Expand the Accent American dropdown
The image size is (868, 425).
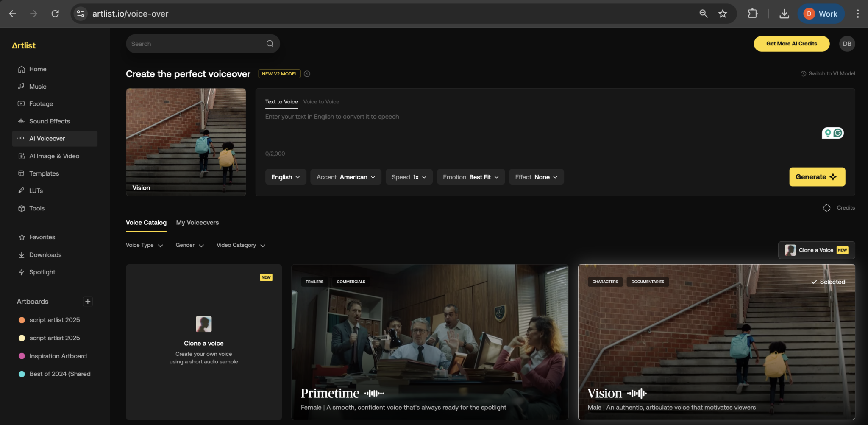[345, 177]
